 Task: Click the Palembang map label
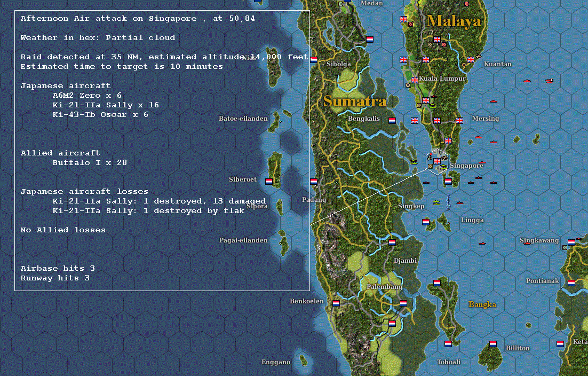384,287
